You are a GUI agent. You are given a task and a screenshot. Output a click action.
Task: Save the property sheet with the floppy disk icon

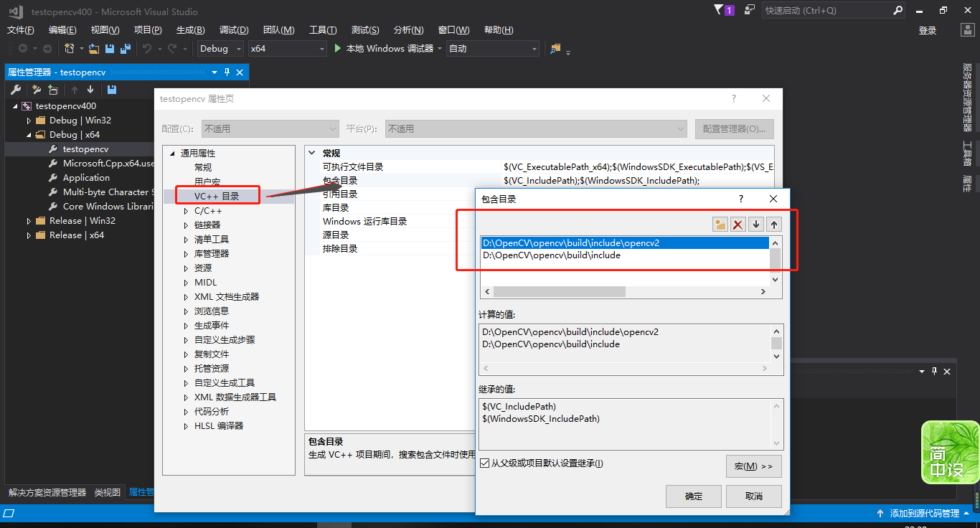(112, 89)
